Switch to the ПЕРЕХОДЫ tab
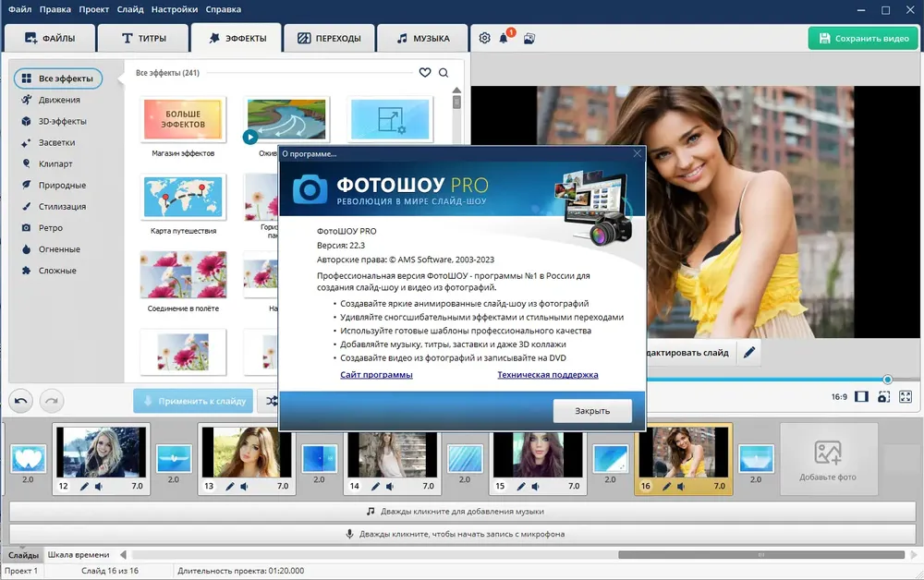Screen dimensions: 924x580 (x=329, y=38)
